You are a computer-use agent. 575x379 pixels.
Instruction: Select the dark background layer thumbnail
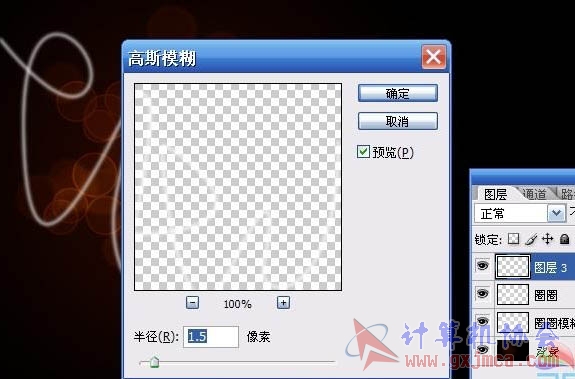click(513, 350)
